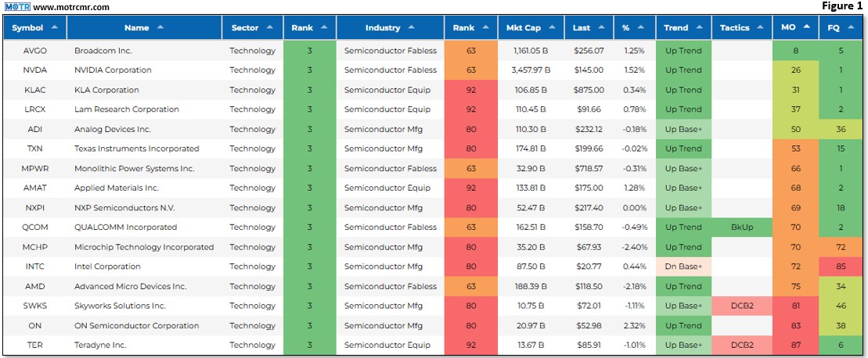Sort by Mkt Cap column arrow
Viewport: 868px width, 358px height.
pos(551,27)
